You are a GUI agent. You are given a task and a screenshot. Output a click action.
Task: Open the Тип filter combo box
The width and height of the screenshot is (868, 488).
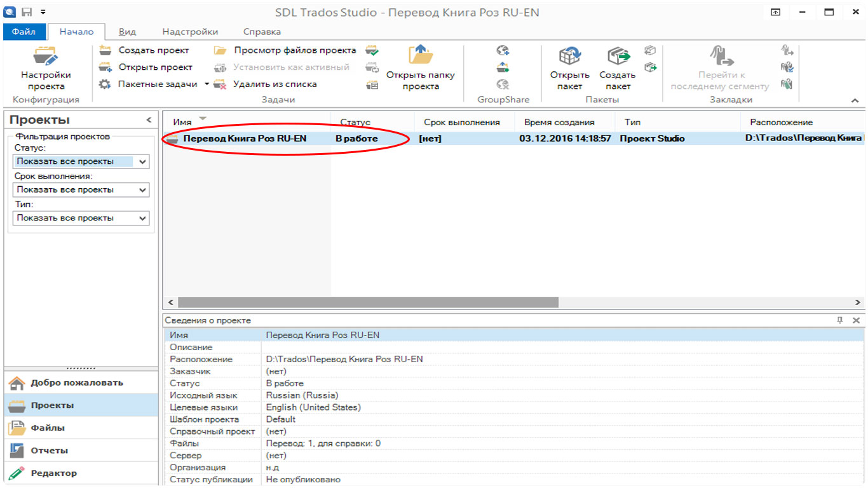[81, 218]
